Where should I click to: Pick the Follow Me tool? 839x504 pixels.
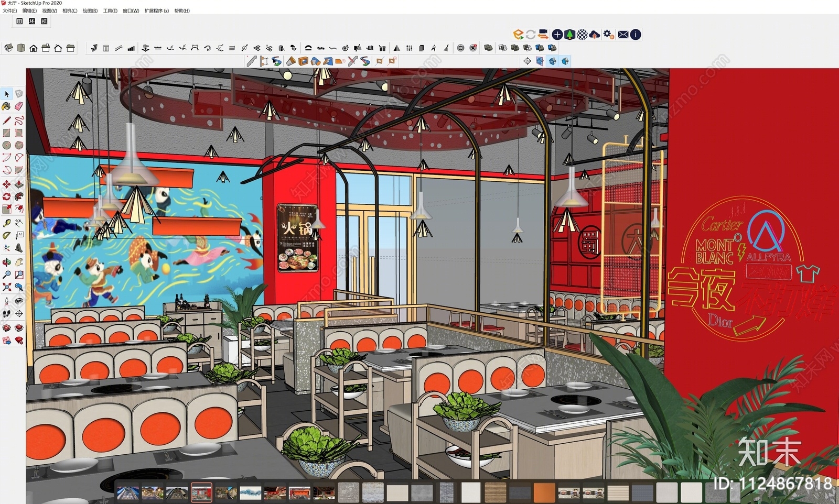[x=19, y=197]
